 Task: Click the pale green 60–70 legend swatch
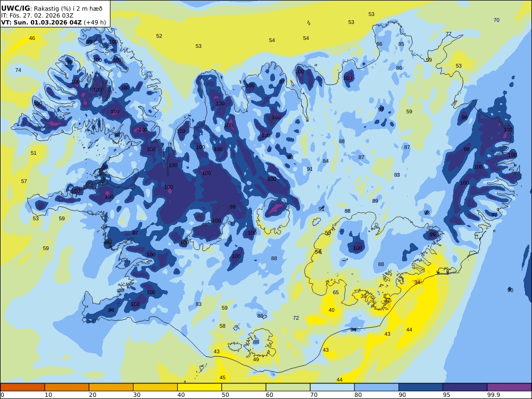288,387
